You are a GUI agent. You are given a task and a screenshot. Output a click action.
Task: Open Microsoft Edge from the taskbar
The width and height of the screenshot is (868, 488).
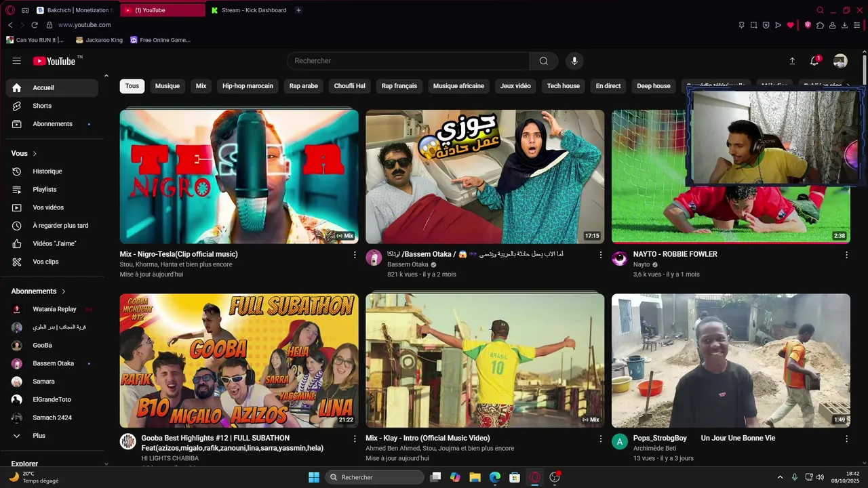coord(495,477)
